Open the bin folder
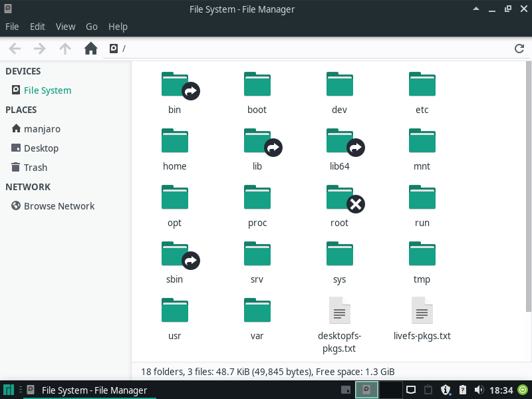532x399 pixels. (x=175, y=85)
